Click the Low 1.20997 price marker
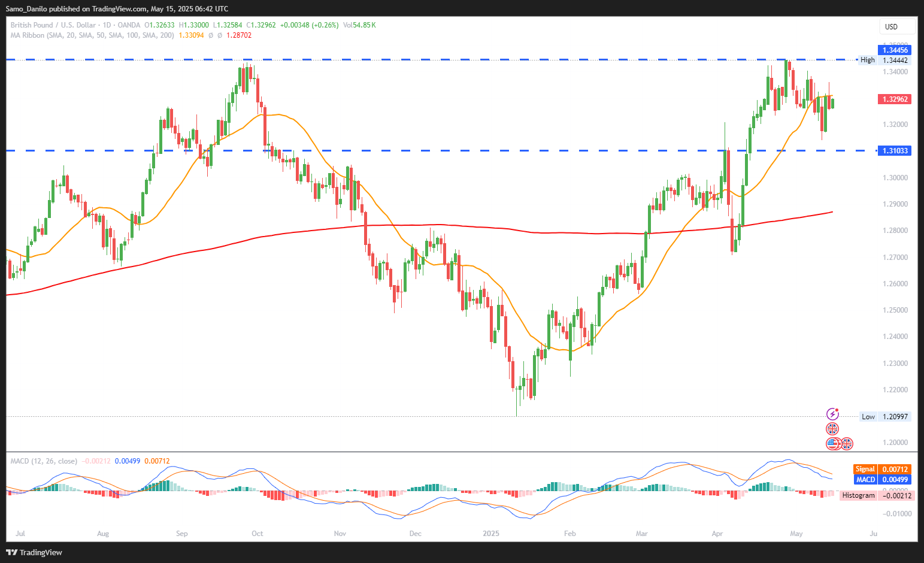 pos(885,417)
